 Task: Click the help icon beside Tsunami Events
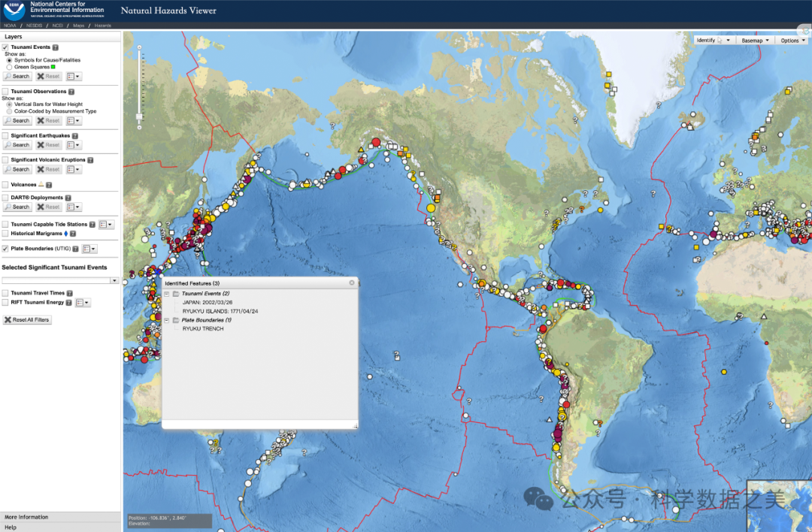[55, 47]
